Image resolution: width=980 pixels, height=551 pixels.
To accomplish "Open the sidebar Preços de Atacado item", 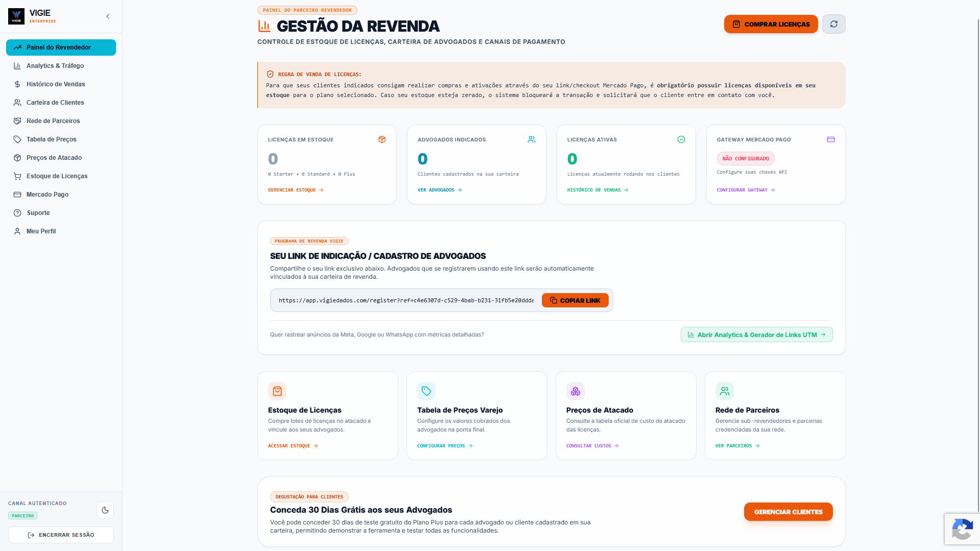I will click(x=61, y=158).
